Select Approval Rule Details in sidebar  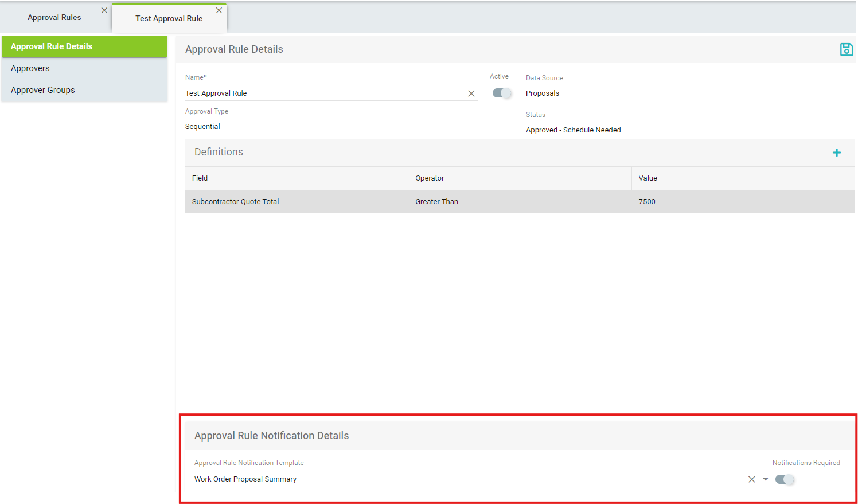coord(52,46)
